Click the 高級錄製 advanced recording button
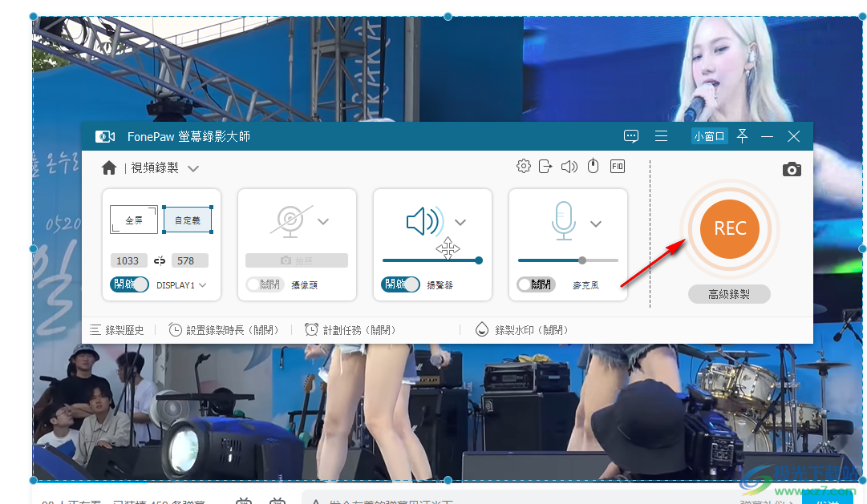The height and width of the screenshot is (504, 867). (x=729, y=294)
